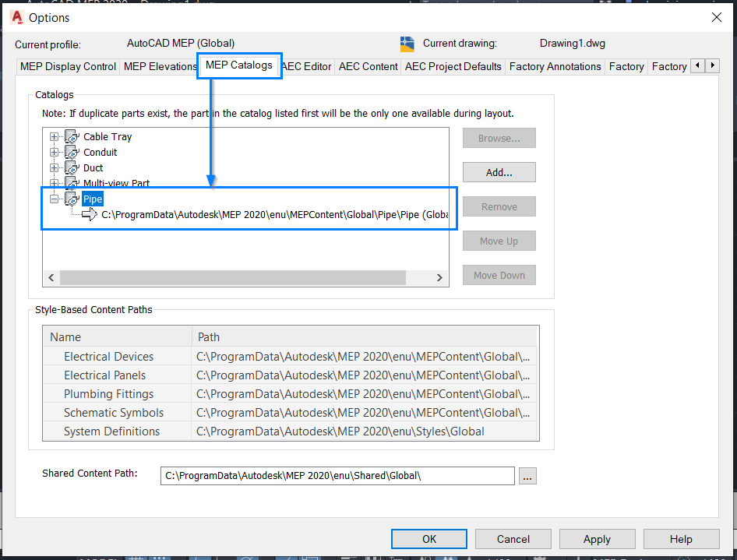Open Help for the Options dialog
This screenshot has height=560, width=737.
point(681,539)
